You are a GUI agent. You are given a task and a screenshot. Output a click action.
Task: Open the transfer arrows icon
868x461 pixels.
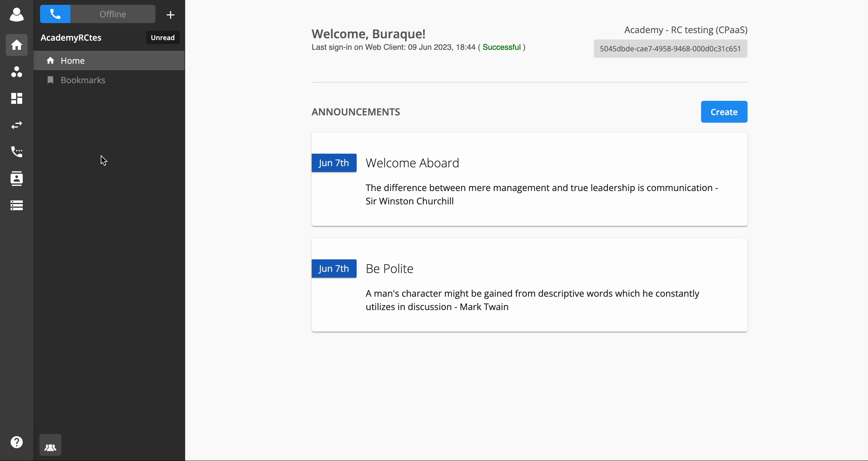(x=16, y=125)
